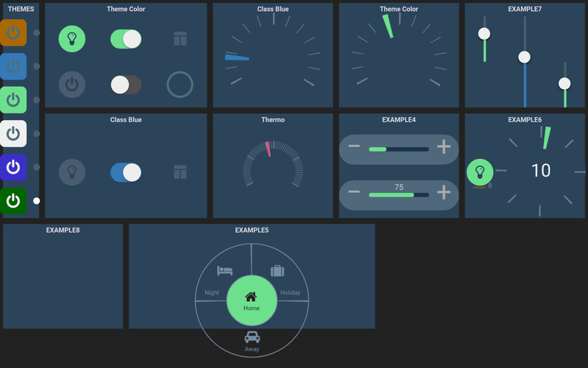Click the upper EXAMPLE4 progress bar
Image resolution: width=588 pixels, height=368 pixels.
399,149
